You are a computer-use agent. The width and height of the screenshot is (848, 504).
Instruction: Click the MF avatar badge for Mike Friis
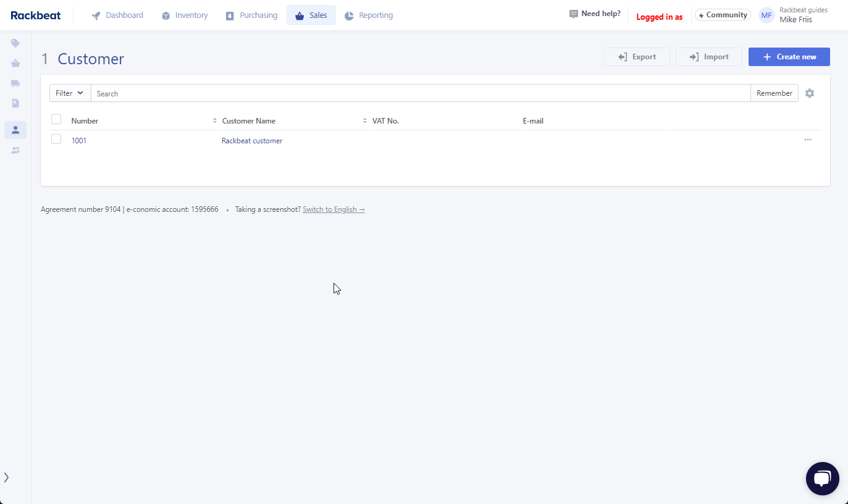click(766, 15)
